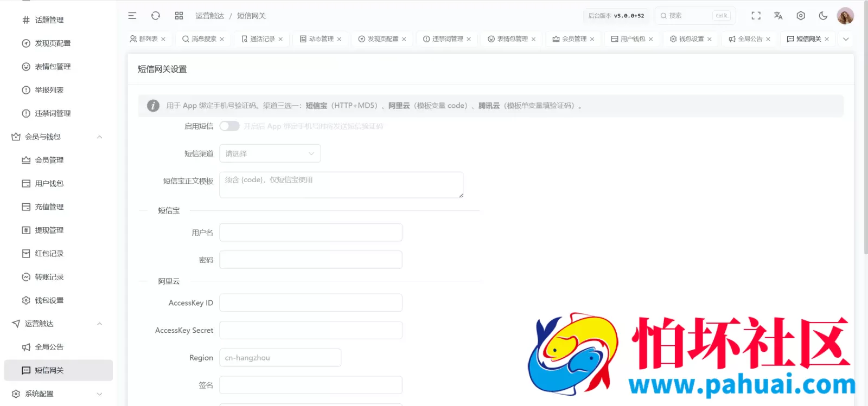Open 违禁词管理 in sidebar

[x=59, y=113]
